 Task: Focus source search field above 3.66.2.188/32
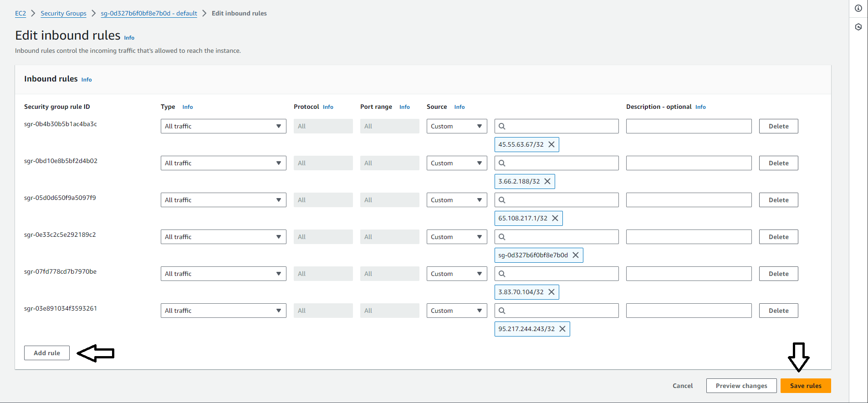pyautogui.click(x=557, y=163)
